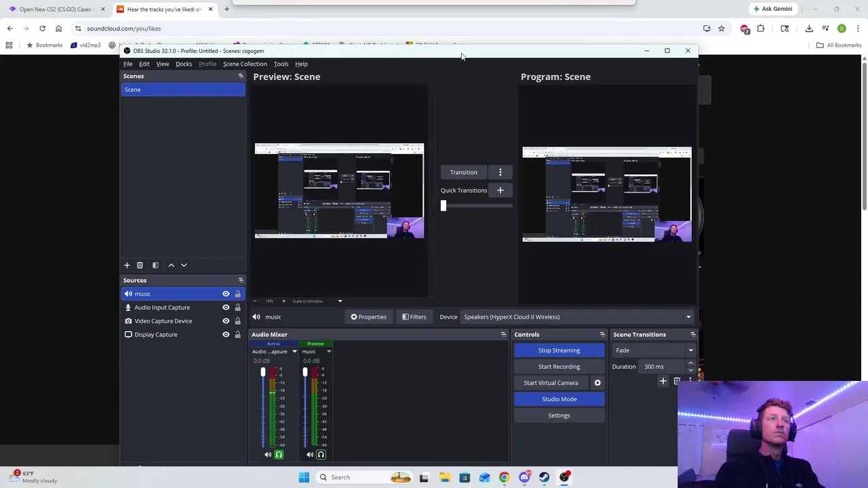Reload the SoundCloud page in Chrome

click(42, 28)
